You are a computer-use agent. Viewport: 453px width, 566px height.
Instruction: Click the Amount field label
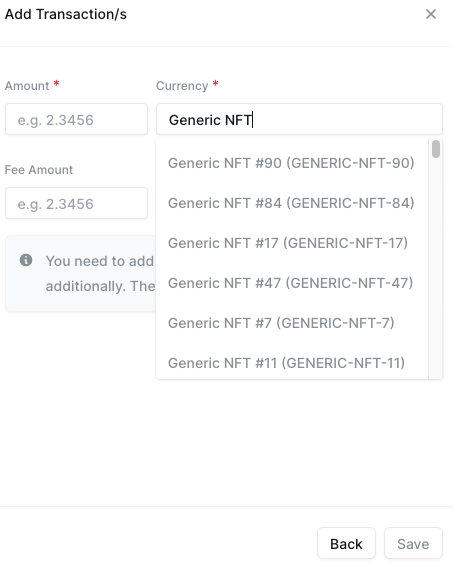(27, 86)
